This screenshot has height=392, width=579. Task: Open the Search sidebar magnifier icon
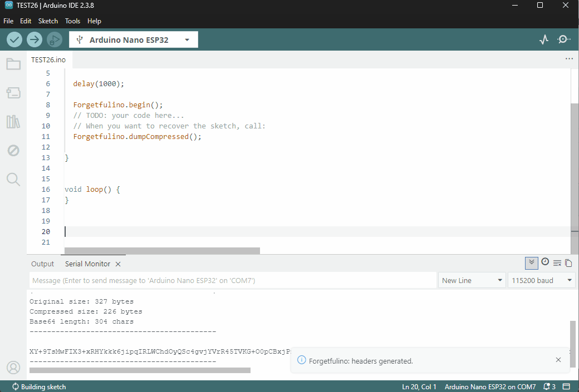tap(13, 179)
